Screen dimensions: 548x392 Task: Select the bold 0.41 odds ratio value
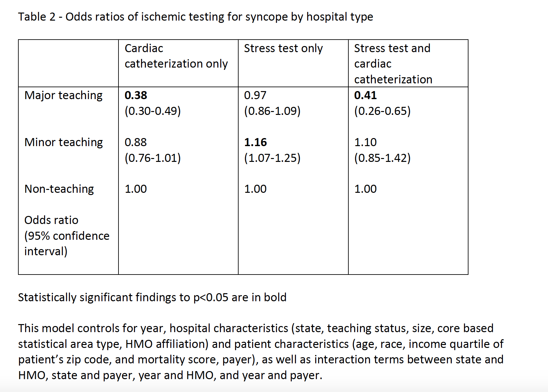click(x=365, y=95)
